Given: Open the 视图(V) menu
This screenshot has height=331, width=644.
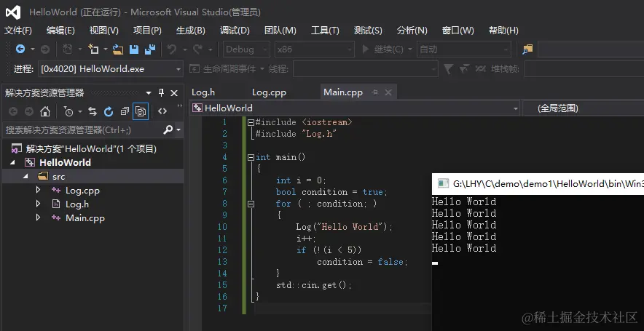Looking at the screenshot, I should point(104,31).
